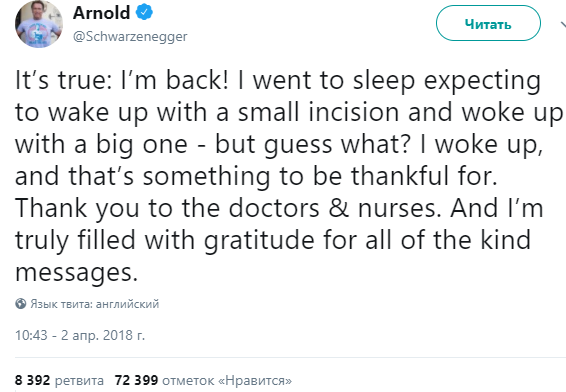Click the phrase "I'm back!" in tweet
The width and height of the screenshot is (566, 392).
click(174, 80)
